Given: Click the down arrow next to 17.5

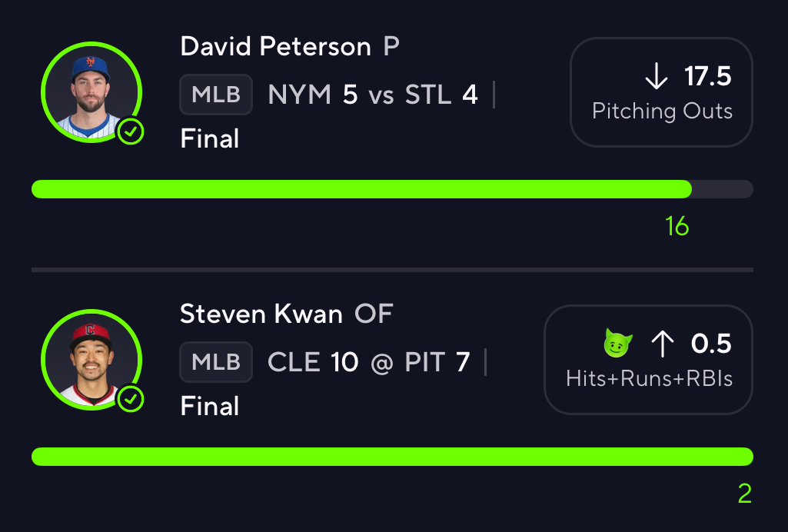Looking at the screenshot, I should pos(657,77).
